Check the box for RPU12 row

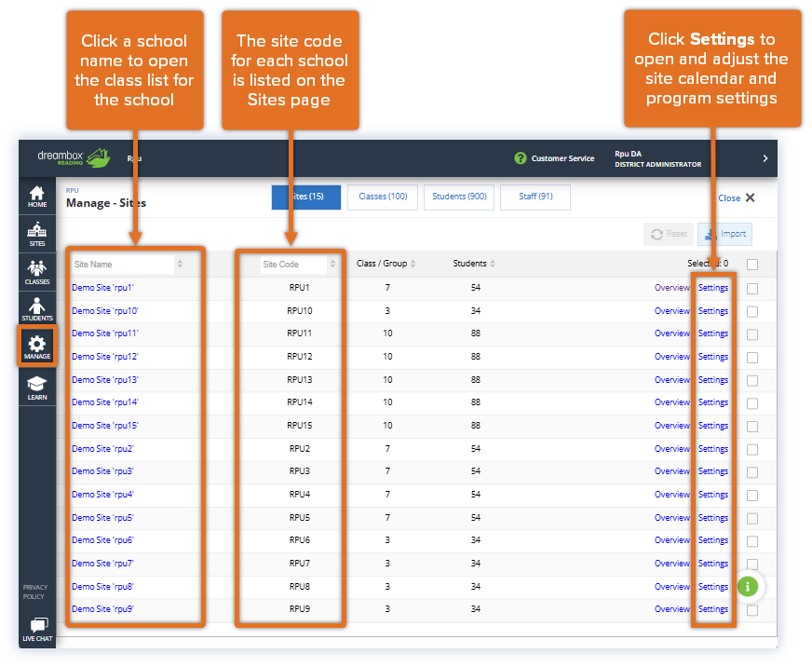(752, 358)
